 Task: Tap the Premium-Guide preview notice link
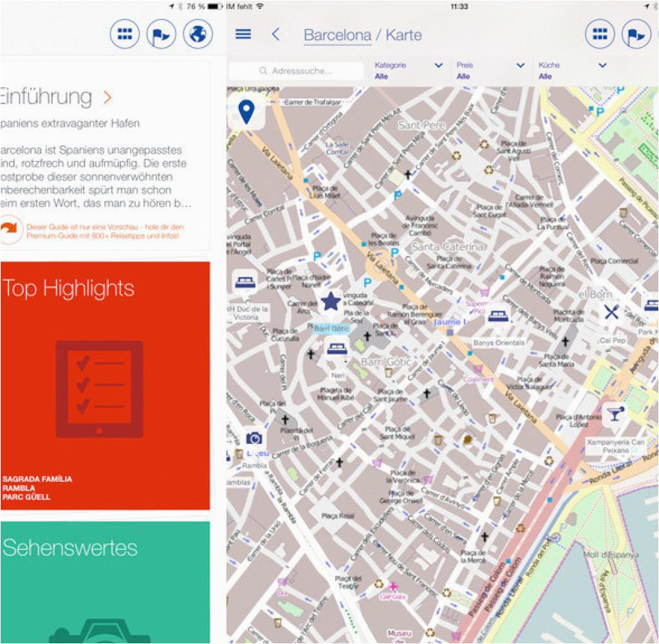pyautogui.click(x=105, y=231)
